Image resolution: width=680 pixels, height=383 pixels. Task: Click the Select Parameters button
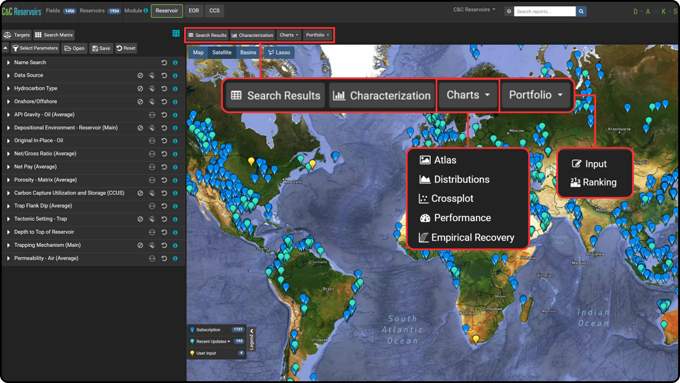(35, 48)
